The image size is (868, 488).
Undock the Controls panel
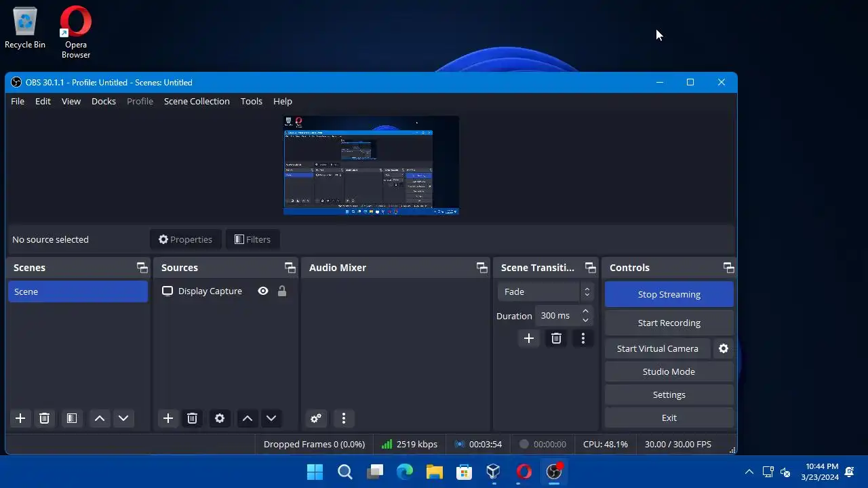[728, 268]
